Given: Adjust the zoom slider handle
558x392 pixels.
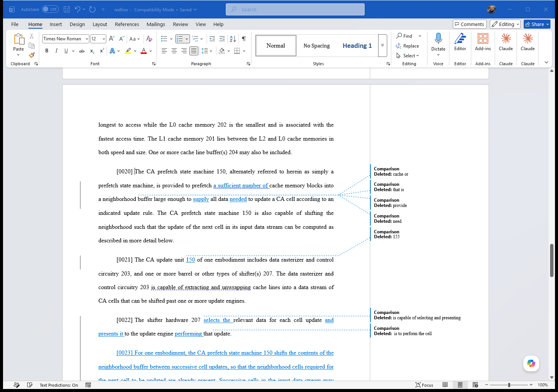Looking at the screenshot, I should tap(509, 385).
